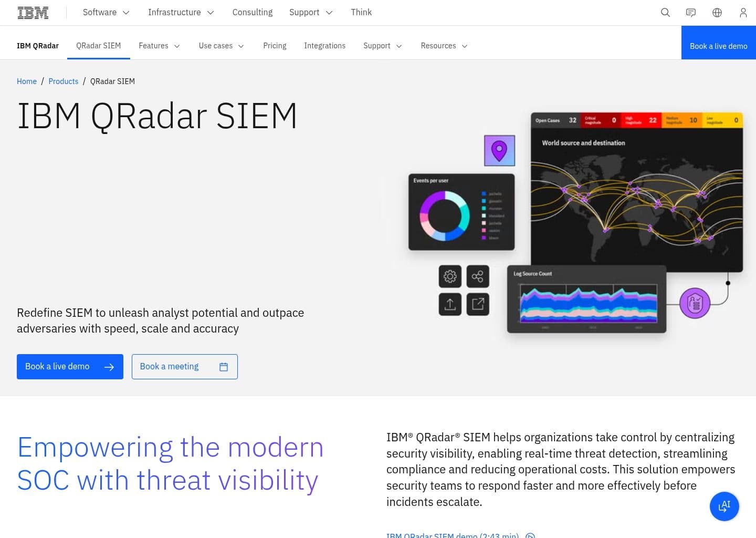Click the share nodes tile in illustration

[x=478, y=276]
